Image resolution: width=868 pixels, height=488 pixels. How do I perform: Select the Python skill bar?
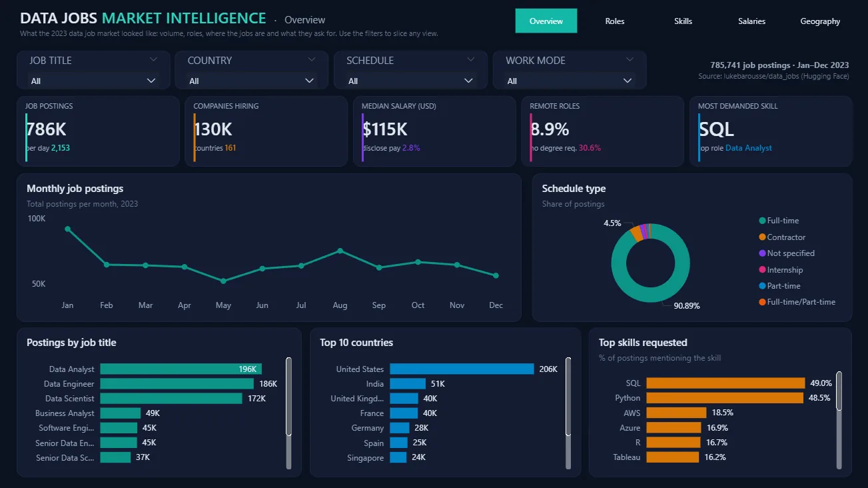[x=725, y=398]
